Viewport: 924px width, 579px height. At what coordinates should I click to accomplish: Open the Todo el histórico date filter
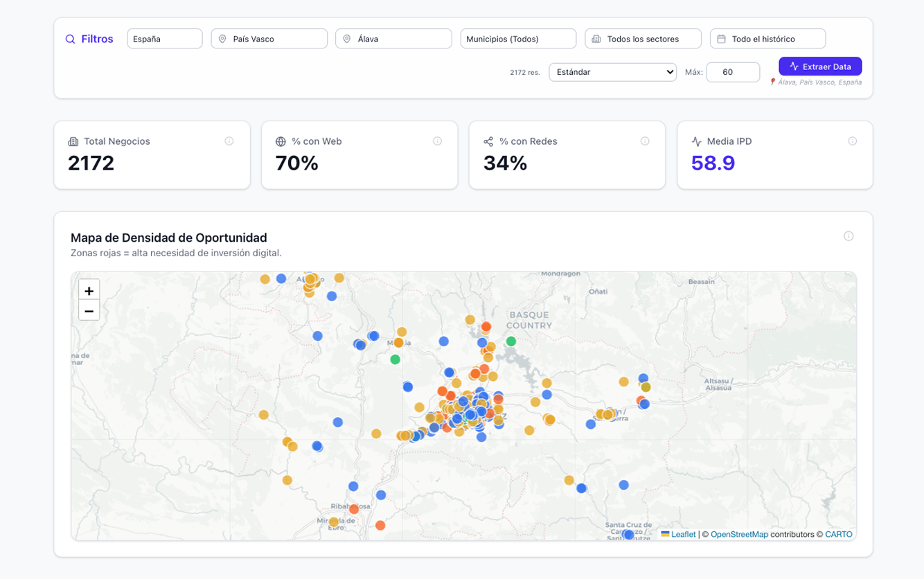[x=767, y=39]
